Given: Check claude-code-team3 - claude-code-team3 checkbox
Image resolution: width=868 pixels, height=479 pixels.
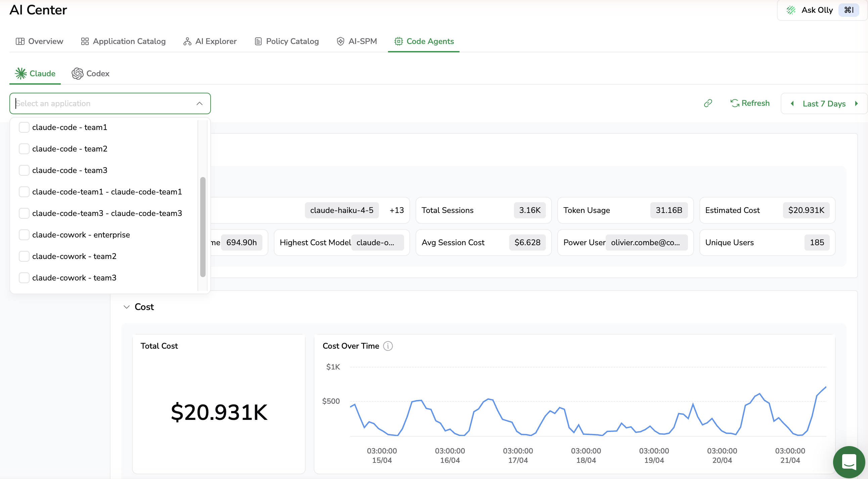Looking at the screenshot, I should point(24,213).
